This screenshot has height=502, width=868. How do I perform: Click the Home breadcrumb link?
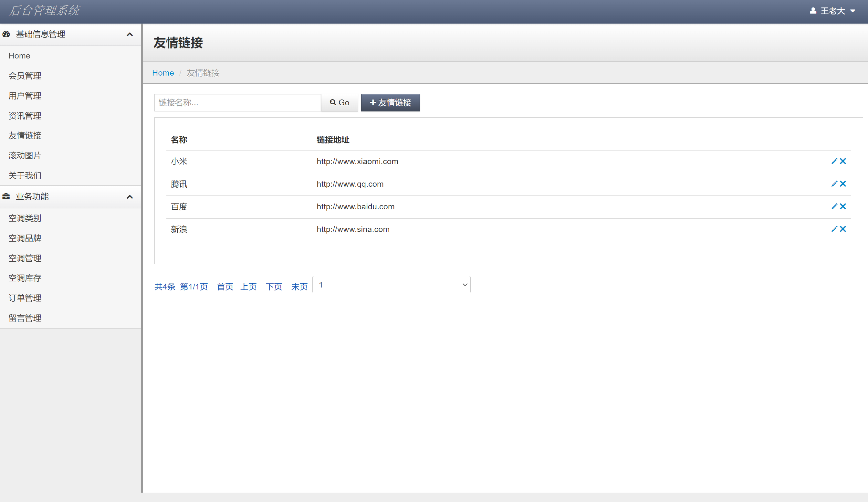163,73
